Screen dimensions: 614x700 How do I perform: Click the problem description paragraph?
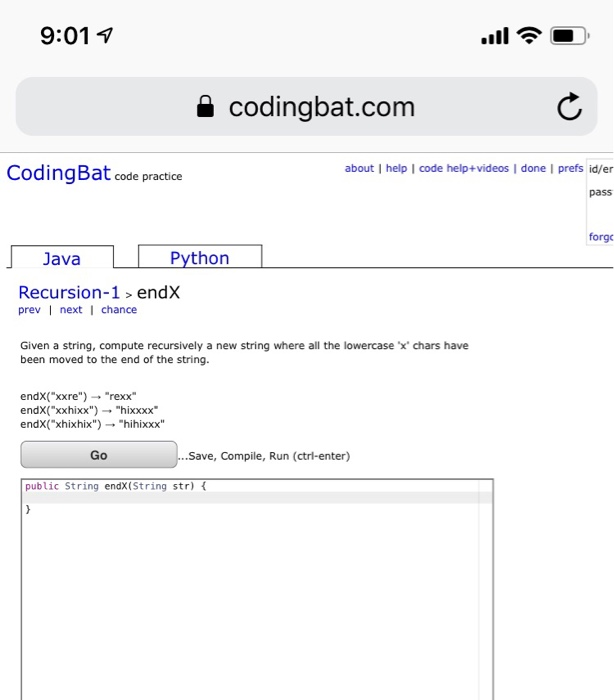244,353
